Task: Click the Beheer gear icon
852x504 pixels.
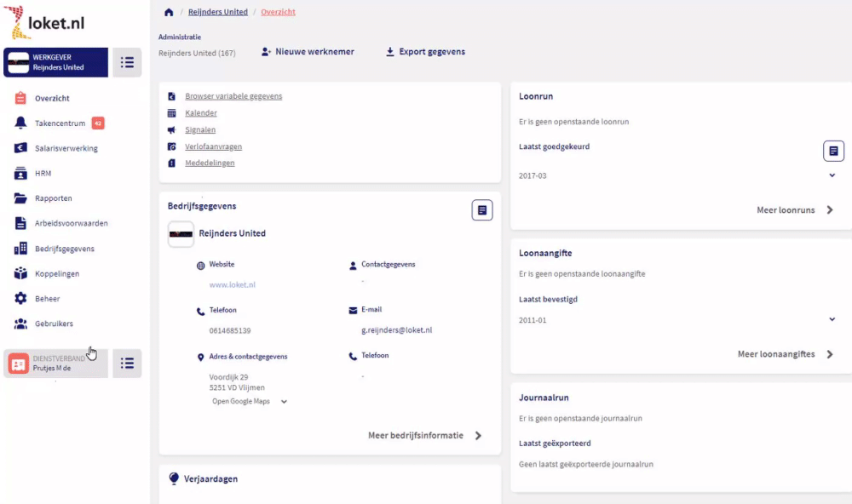Action: (21, 299)
